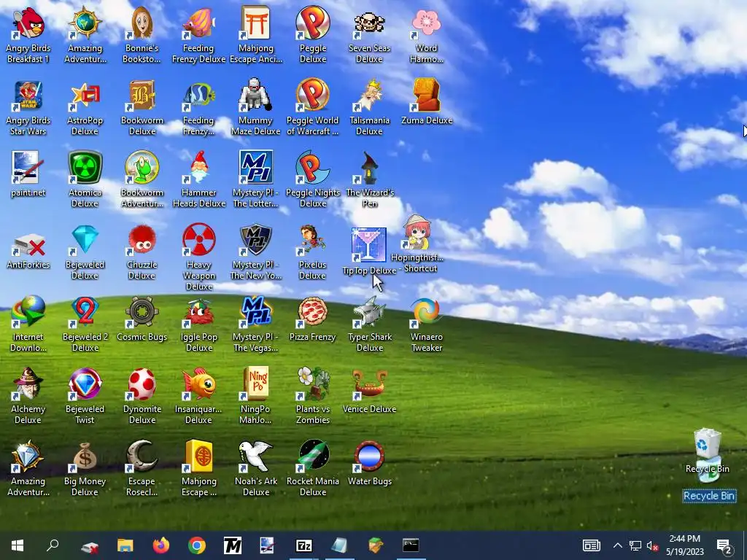
Task: Launch Google Chrome from the taskbar
Action: (197, 545)
